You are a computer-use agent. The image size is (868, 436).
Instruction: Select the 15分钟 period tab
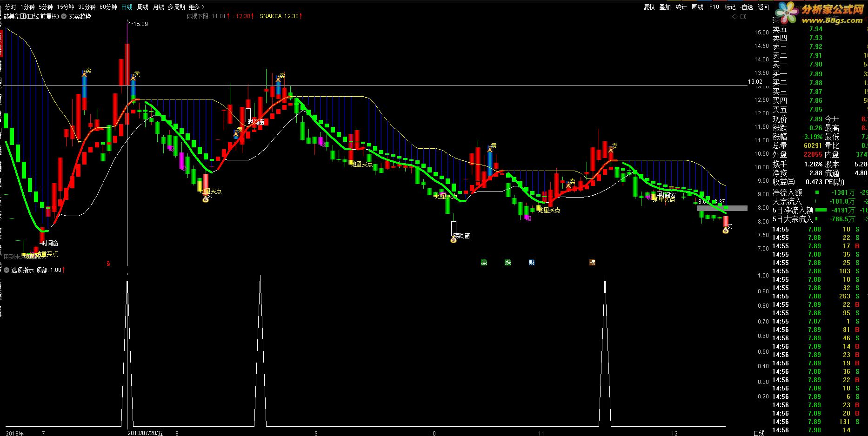tap(66, 7)
